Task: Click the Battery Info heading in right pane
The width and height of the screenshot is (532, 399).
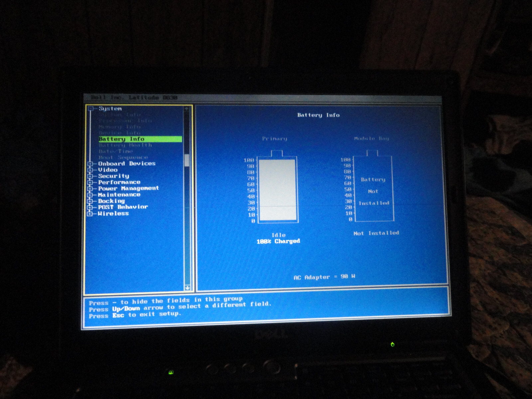Action: point(319,115)
